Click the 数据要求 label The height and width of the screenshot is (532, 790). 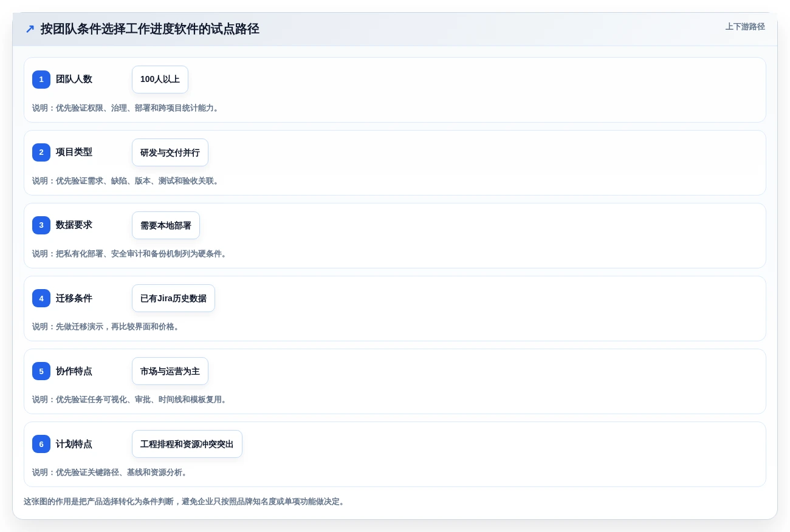point(74,225)
